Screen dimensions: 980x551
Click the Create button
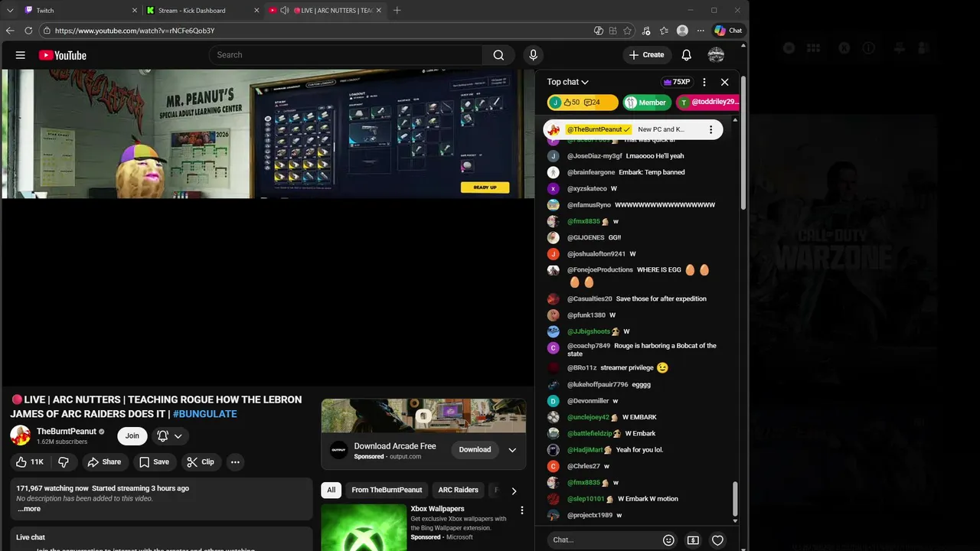pyautogui.click(x=646, y=55)
